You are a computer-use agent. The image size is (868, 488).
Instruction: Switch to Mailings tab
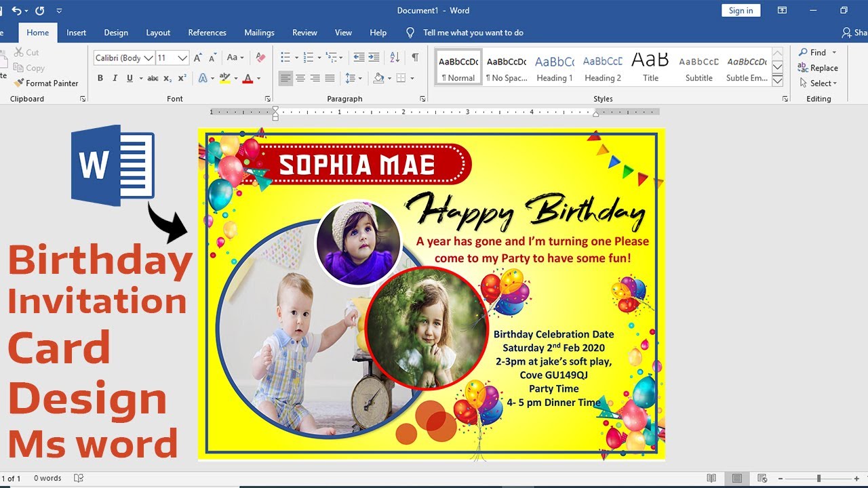260,33
